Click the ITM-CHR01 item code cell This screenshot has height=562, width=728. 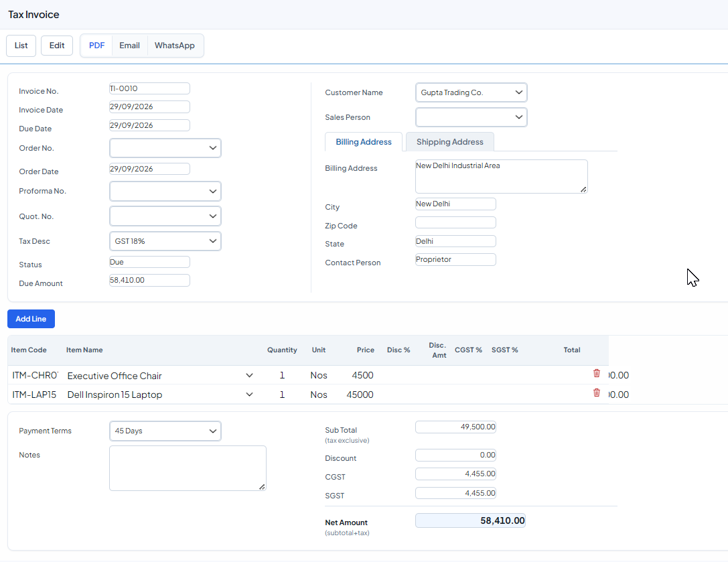click(35, 375)
